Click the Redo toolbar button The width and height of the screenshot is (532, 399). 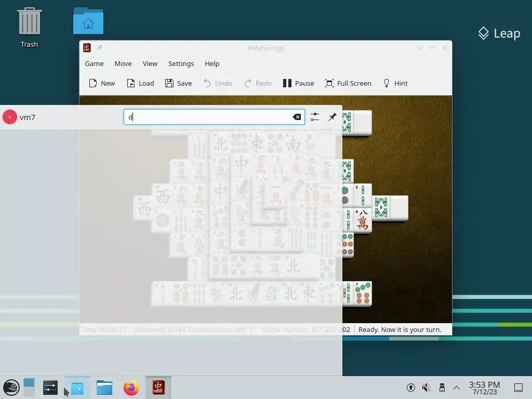coord(258,83)
